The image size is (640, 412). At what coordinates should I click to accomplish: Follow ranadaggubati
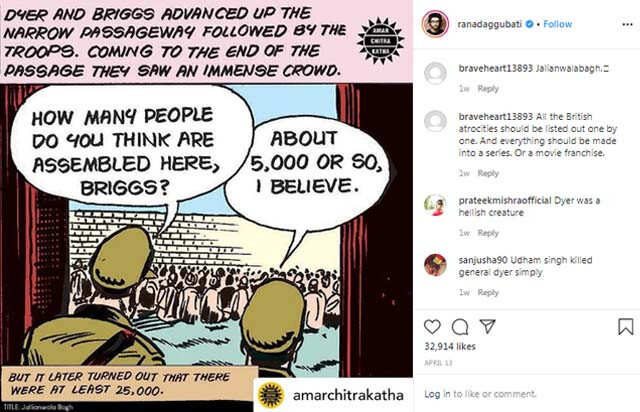[558, 24]
